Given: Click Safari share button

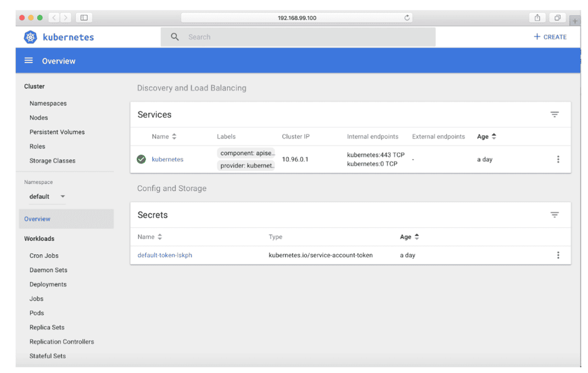Looking at the screenshot, I should [x=537, y=18].
